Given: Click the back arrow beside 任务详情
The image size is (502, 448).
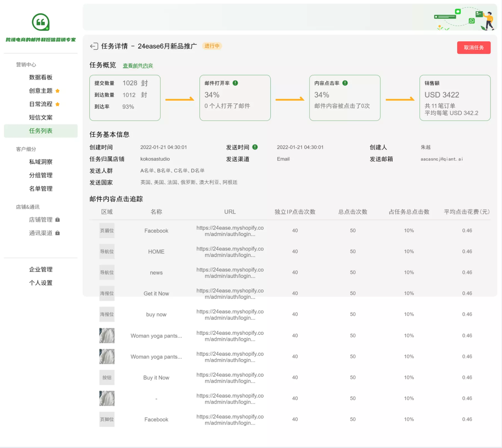Looking at the screenshot, I should point(94,46).
